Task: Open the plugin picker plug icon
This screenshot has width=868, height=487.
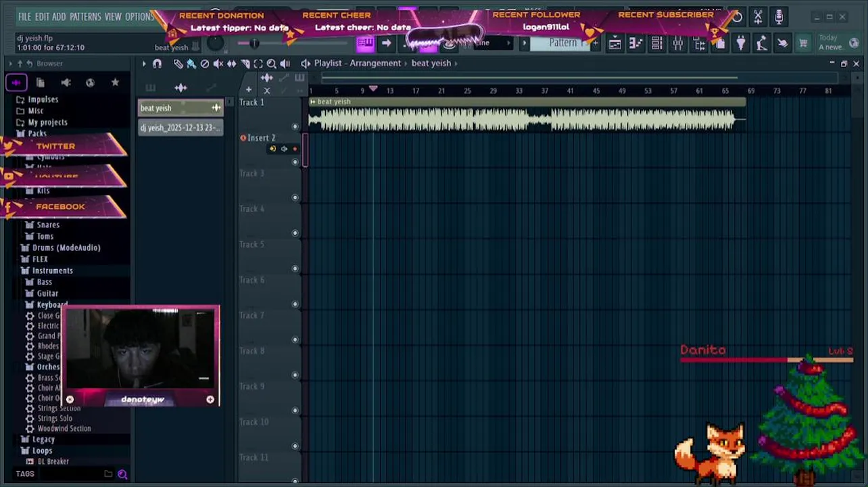Action: point(741,44)
